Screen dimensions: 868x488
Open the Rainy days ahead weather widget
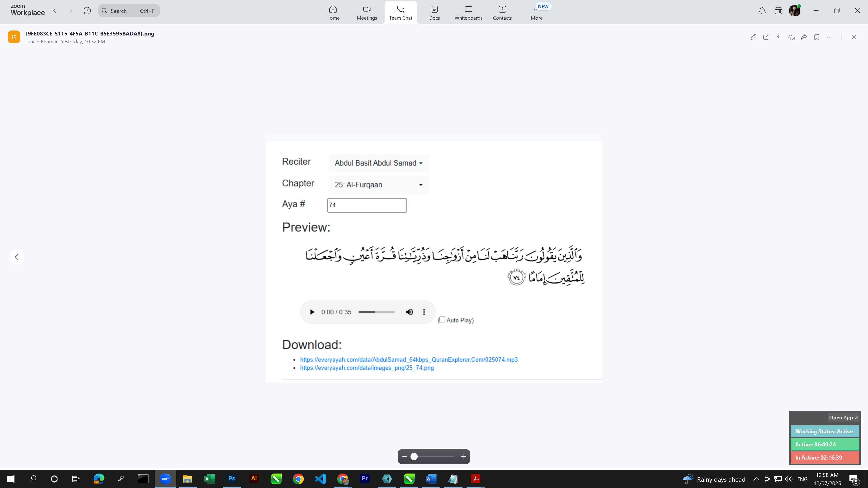[714, 479]
